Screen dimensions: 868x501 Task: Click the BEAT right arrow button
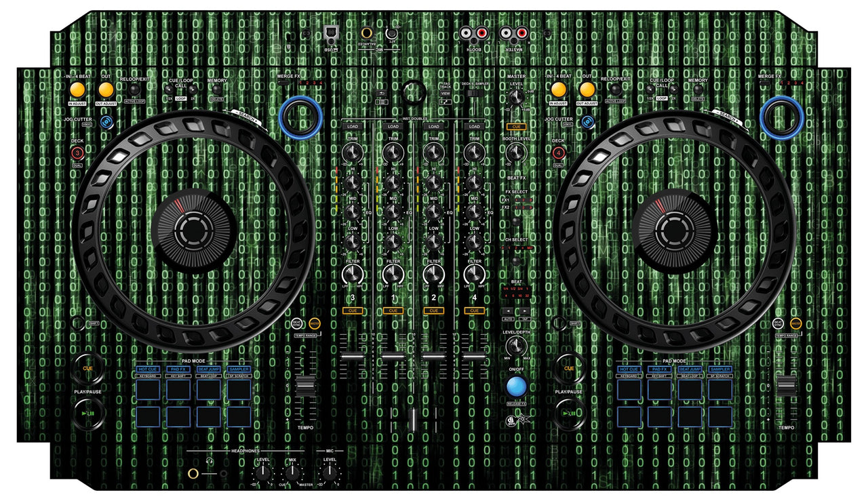pos(525,310)
